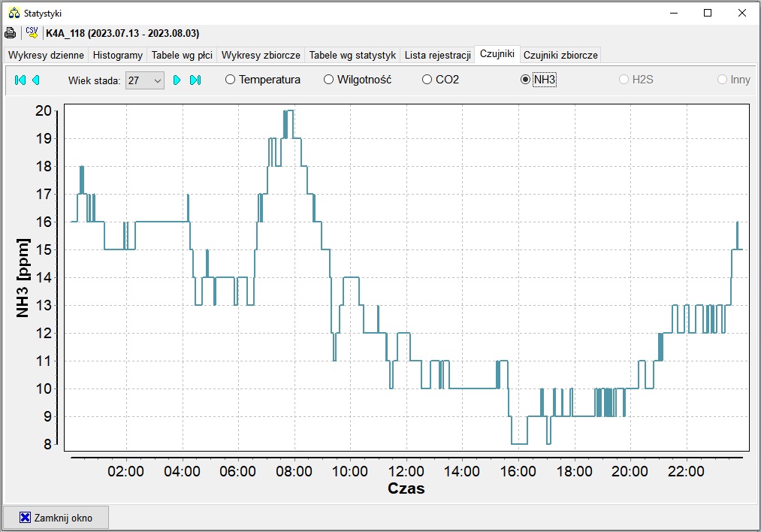This screenshot has height=532, width=761.
Task: Click the Statystyki window title icon
Action: tap(12, 13)
